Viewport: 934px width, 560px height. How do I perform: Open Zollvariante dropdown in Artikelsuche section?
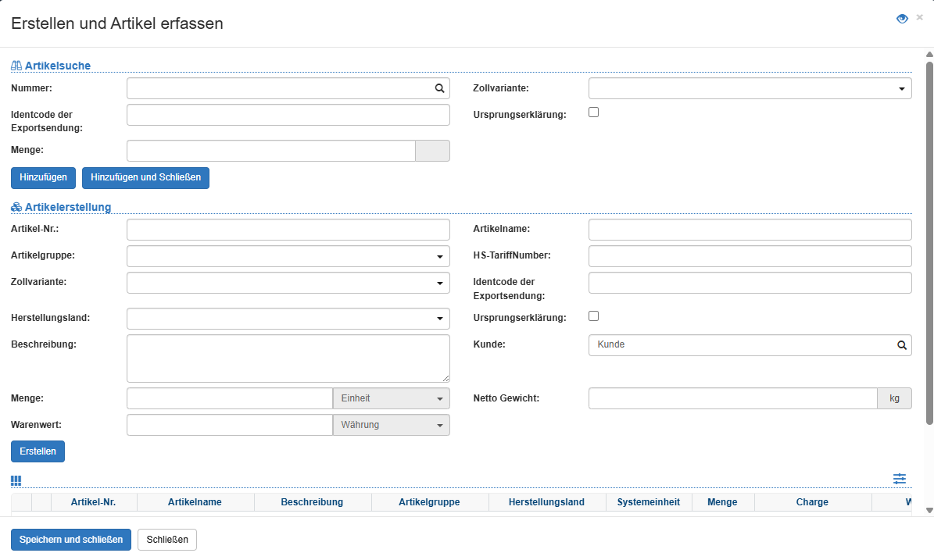(750, 89)
